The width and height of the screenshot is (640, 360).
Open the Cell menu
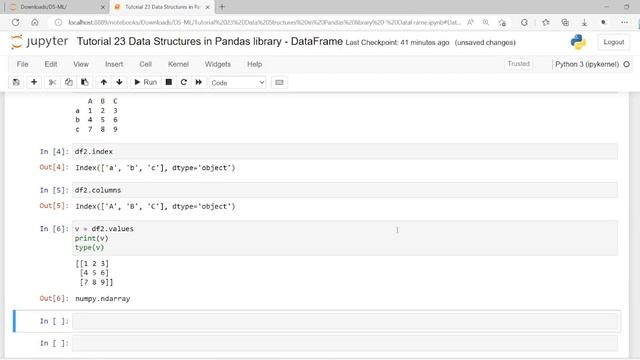[145, 64]
